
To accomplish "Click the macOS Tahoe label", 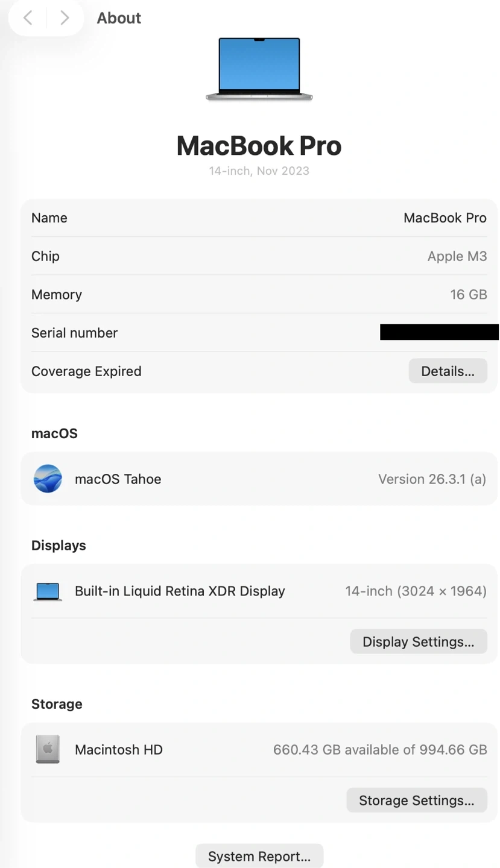I will [x=118, y=479].
